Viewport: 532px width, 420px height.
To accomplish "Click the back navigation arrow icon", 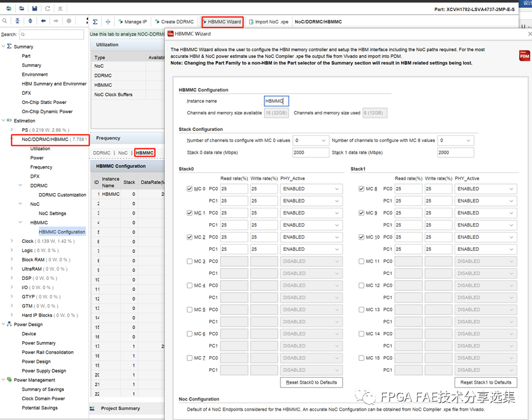I will click(x=43, y=22).
